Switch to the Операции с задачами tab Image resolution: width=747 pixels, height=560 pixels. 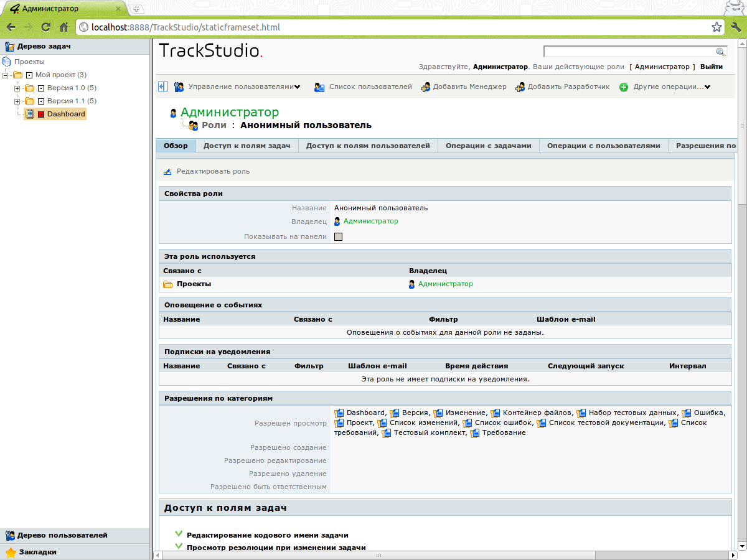489,146
